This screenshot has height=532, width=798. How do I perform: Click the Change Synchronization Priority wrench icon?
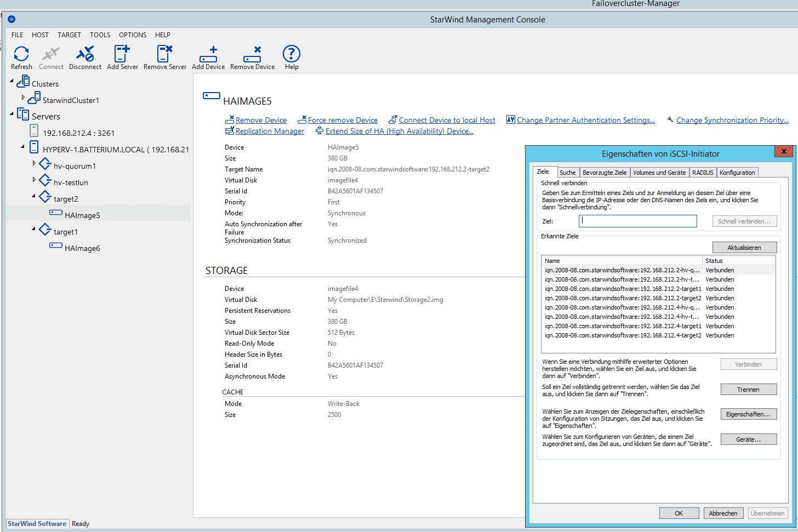tap(670, 120)
